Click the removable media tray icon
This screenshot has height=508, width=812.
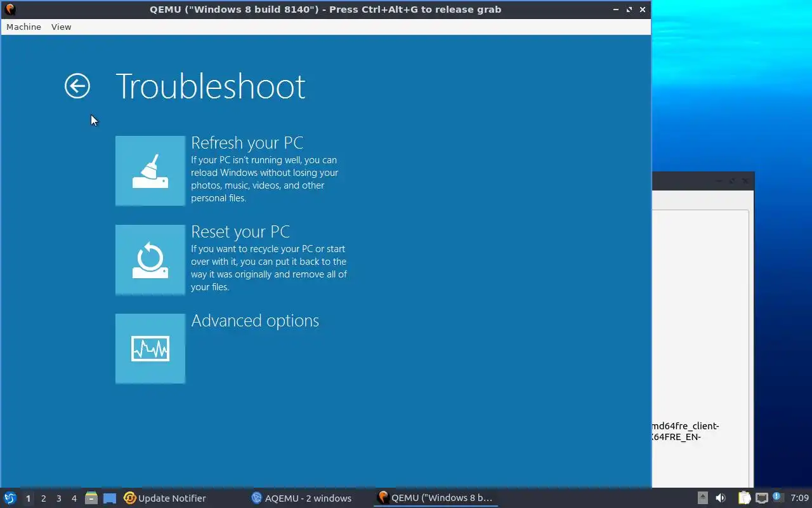[x=703, y=498]
